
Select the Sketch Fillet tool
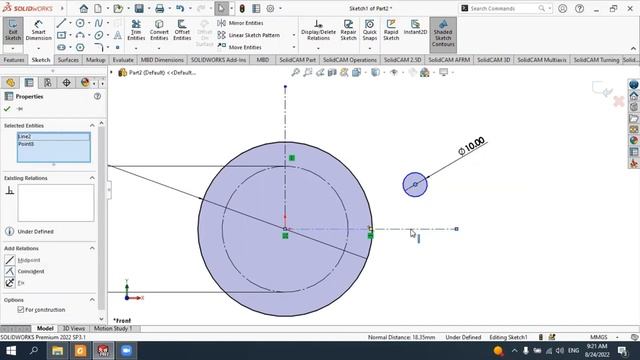tap(98, 47)
